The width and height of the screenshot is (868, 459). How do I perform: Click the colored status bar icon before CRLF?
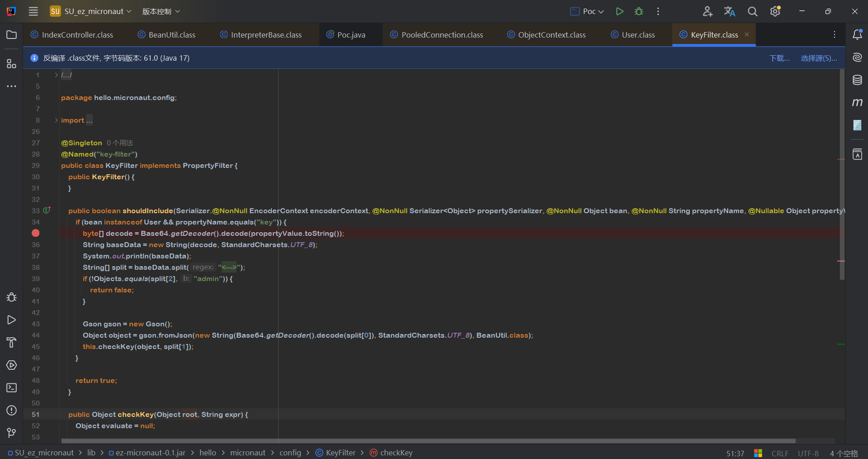758,453
